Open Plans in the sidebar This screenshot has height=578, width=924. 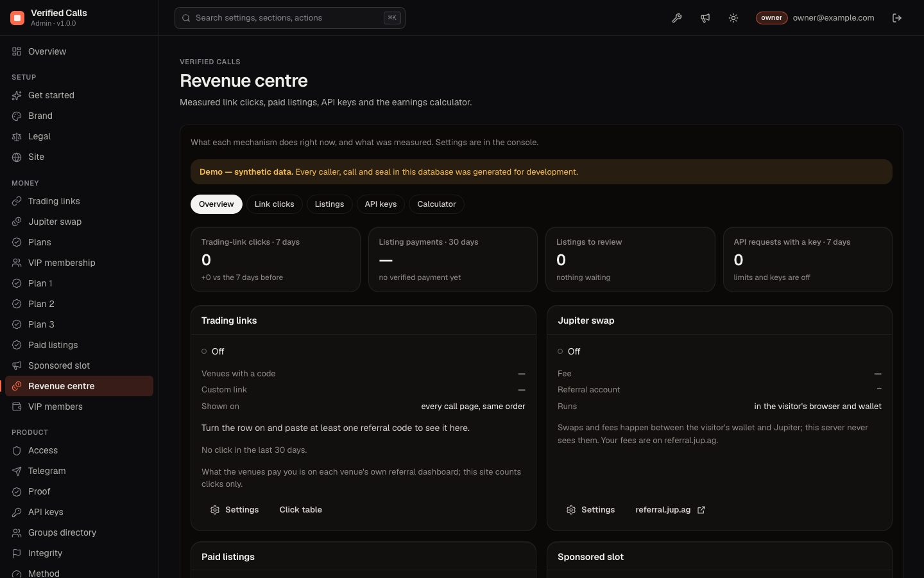tap(80, 242)
